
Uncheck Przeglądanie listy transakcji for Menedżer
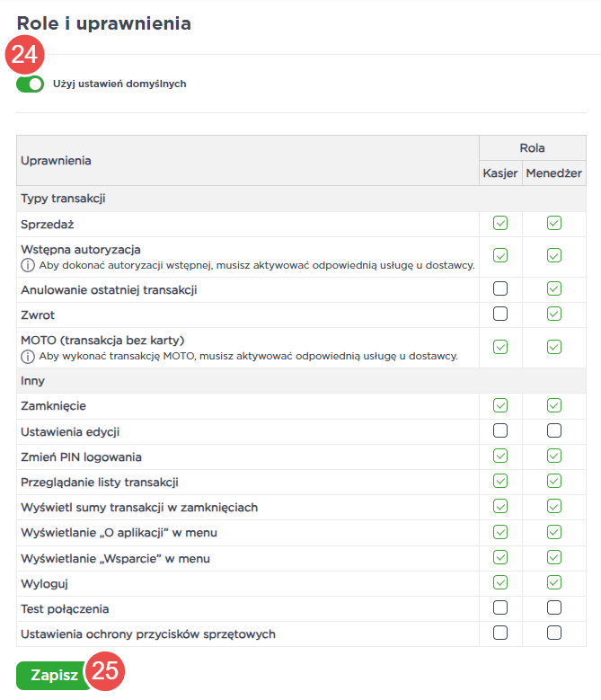[554, 481]
